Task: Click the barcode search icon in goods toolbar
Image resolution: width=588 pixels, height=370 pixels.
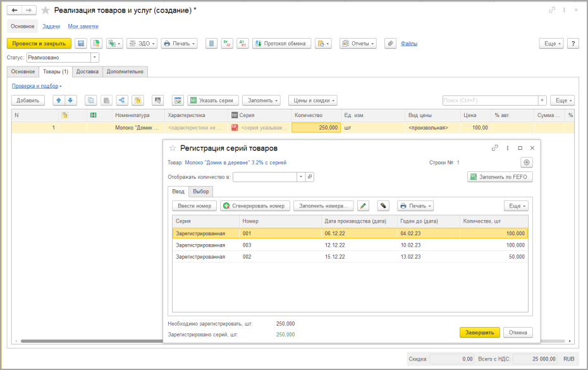Action: tap(158, 100)
